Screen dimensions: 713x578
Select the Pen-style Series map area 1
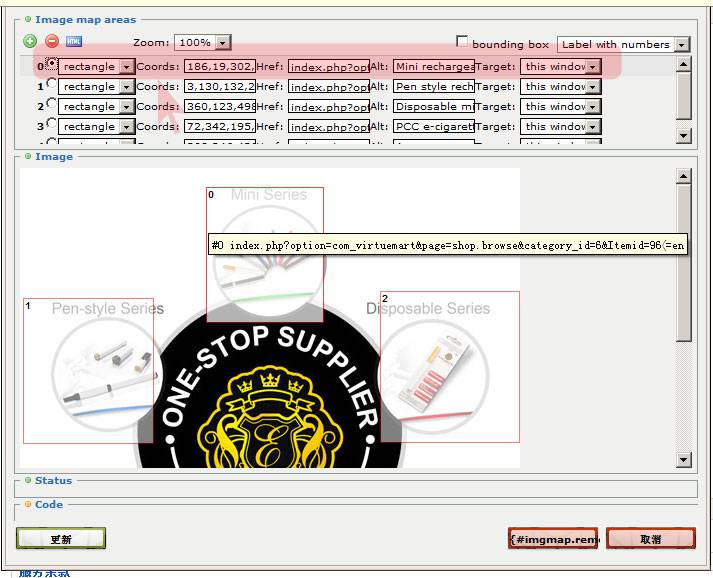(x=88, y=371)
